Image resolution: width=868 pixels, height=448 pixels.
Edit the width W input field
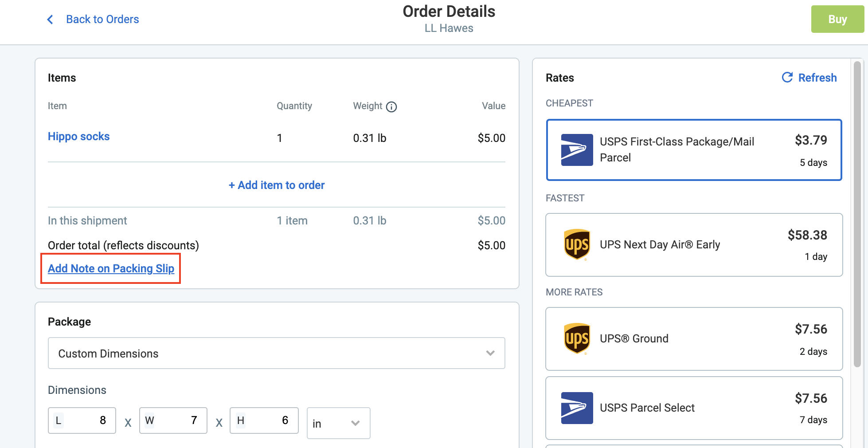point(173,420)
